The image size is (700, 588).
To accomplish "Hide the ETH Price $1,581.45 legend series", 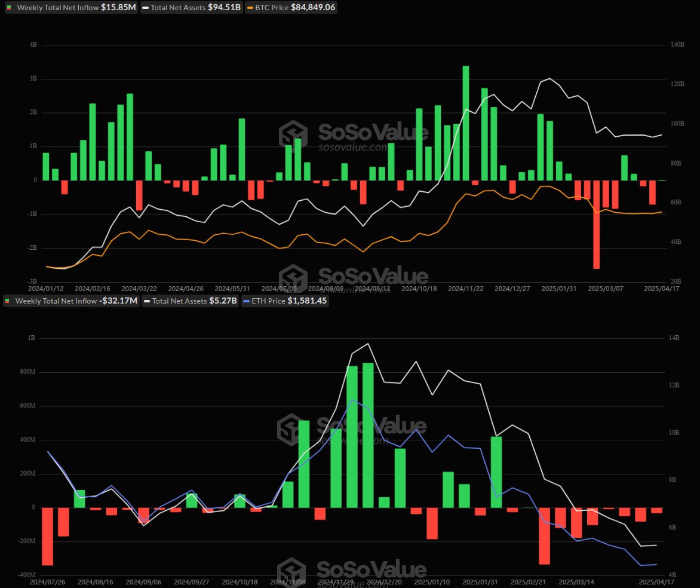I will coord(285,301).
